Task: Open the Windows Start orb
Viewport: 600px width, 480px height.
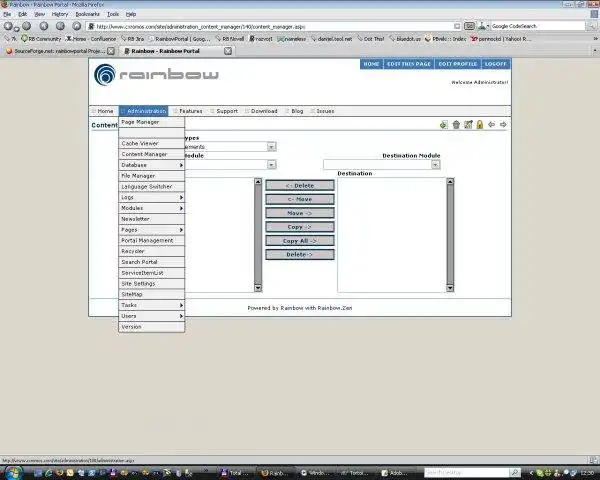Action: click(13, 473)
